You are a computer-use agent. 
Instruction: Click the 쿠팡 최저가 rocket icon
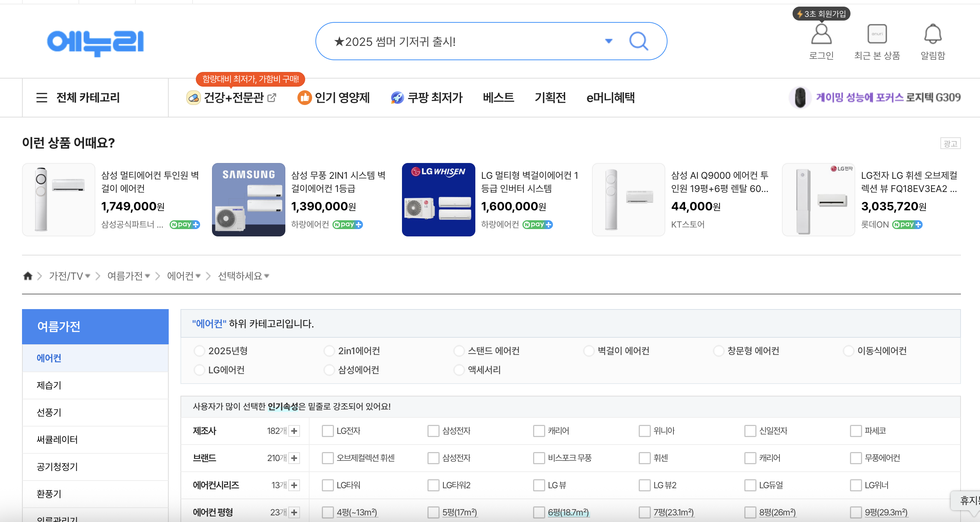tap(397, 98)
